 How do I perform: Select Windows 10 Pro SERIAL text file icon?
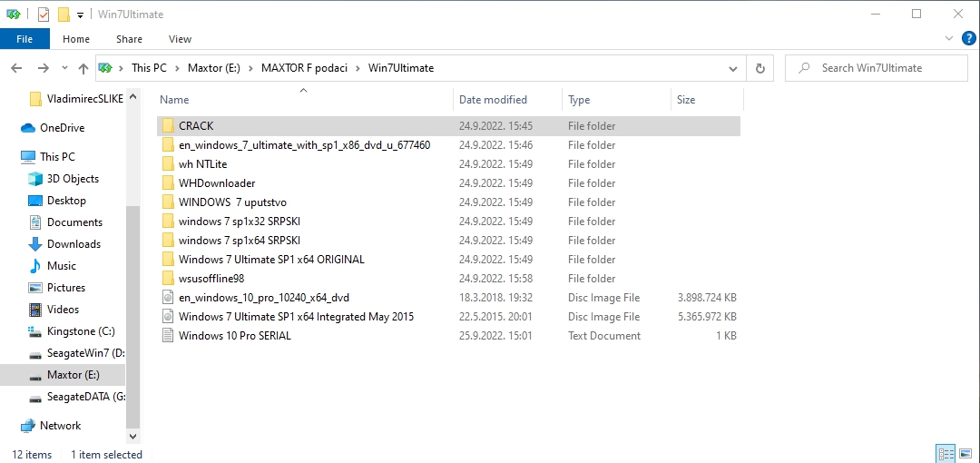tap(167, 336)
